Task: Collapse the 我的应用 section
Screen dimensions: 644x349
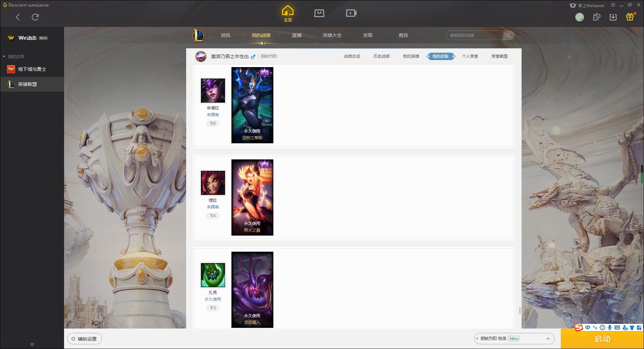Action: tap(13, 56)
